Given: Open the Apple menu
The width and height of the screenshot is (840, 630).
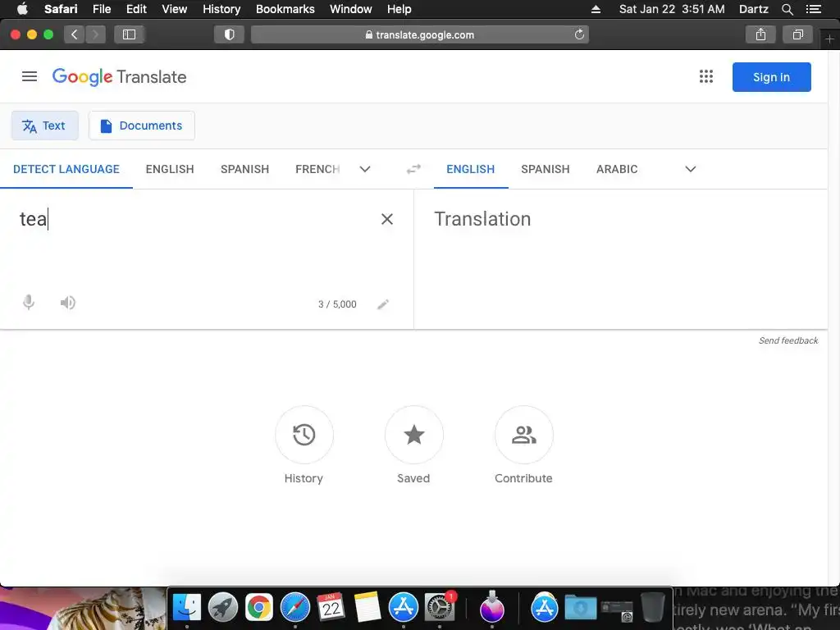Looking at the screenshot, I should coord(22,9).
